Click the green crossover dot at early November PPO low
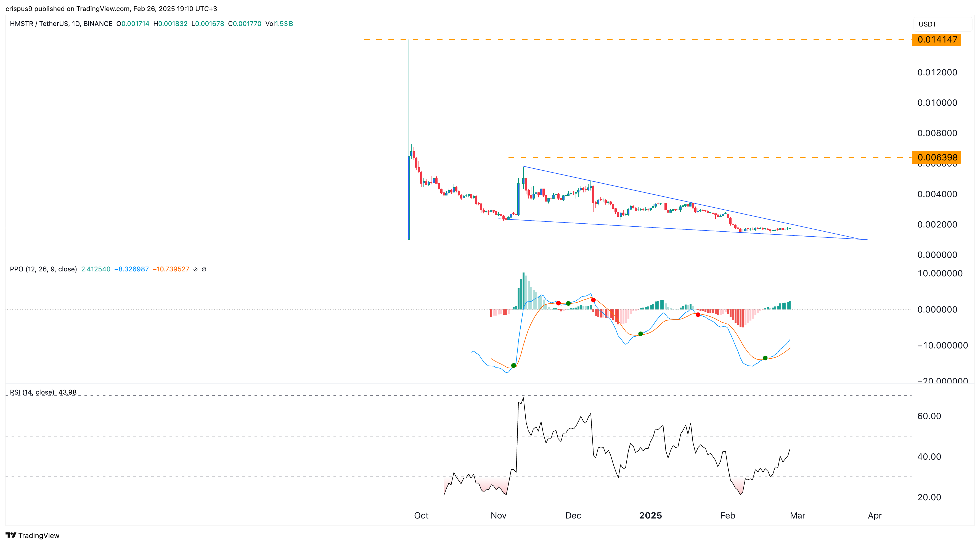Image resolution: width=980 pixels, height=545 pixels. click(x=513, y=365)
